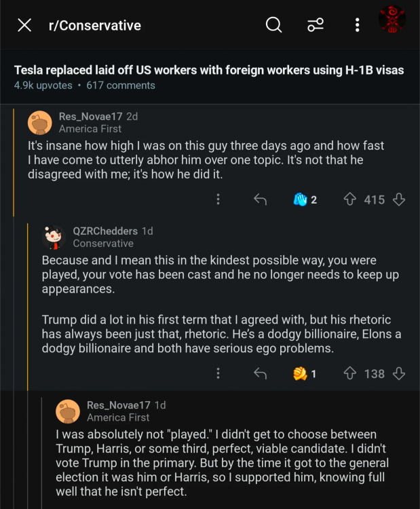The image size is (420, 509).
Task: View the clapping hands award with count 2
Action: click(x=305, y=200)
